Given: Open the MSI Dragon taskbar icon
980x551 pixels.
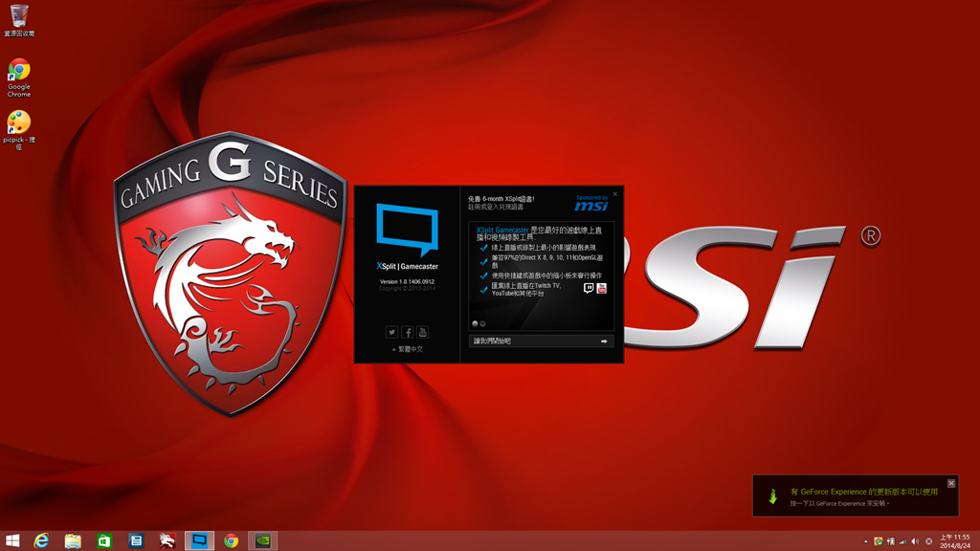Looking at the screenshot, I should pos(167,541).
